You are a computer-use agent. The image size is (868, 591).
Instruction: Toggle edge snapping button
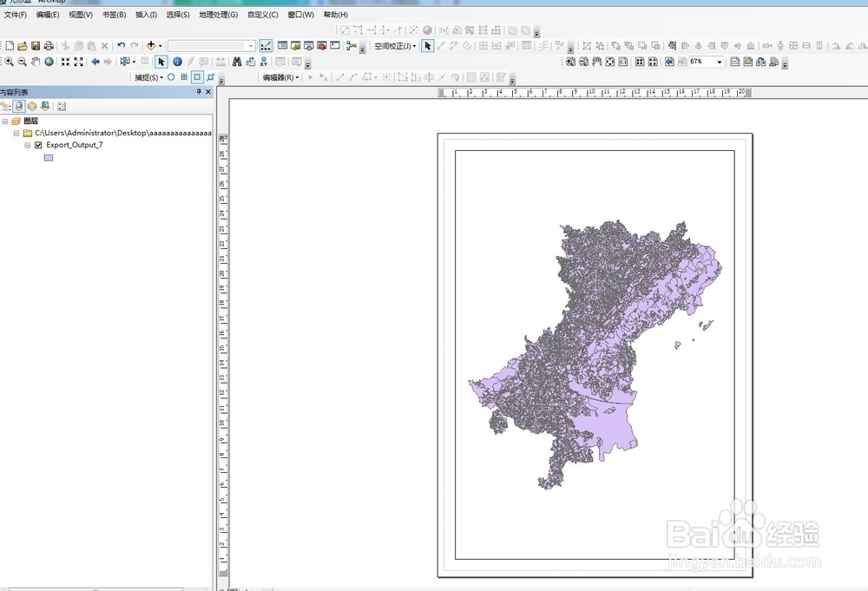point(211,77)
